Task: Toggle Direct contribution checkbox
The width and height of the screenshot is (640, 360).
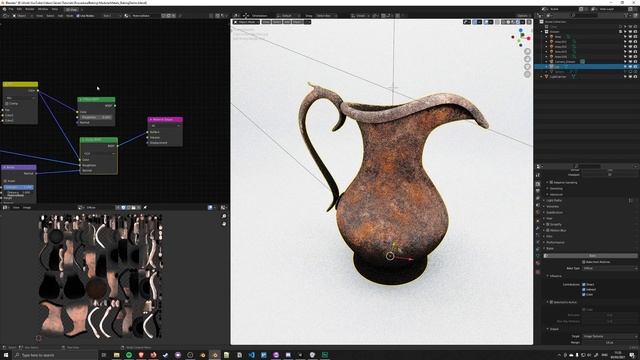Action: [584, 284]
